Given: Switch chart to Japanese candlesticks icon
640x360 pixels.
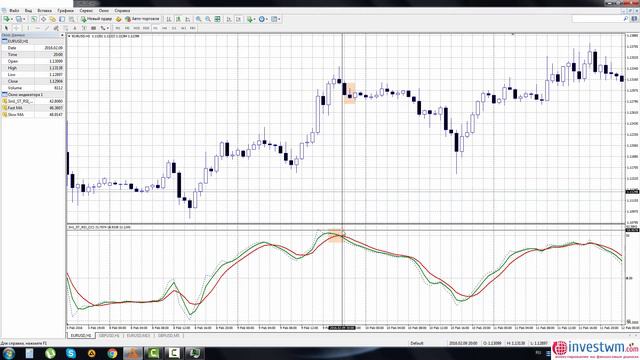Looking at the screenshot, I should pos(178,19).
